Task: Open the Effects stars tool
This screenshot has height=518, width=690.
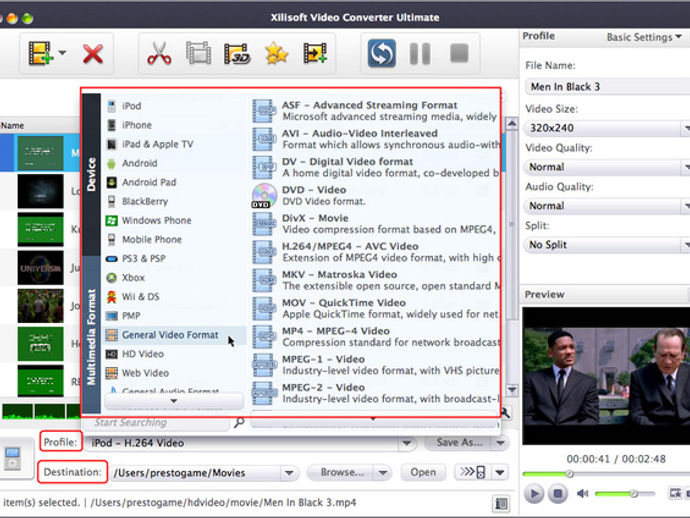Action: [276, 53]
